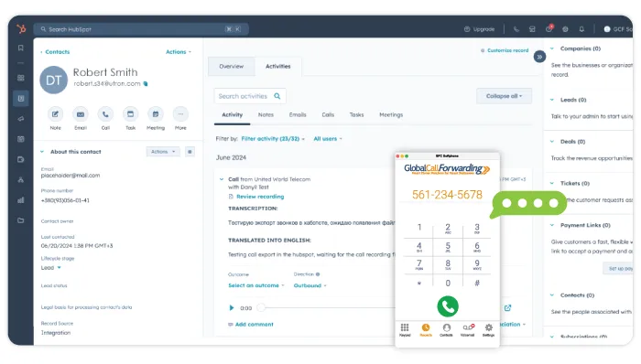Click the Search activities field
641x364 pixels.
(x=250, y=96)
